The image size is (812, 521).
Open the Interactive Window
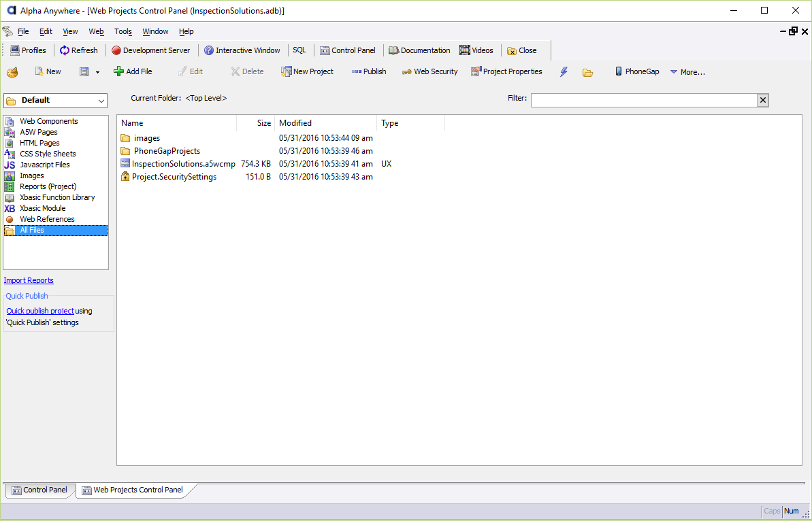[242, 50]
